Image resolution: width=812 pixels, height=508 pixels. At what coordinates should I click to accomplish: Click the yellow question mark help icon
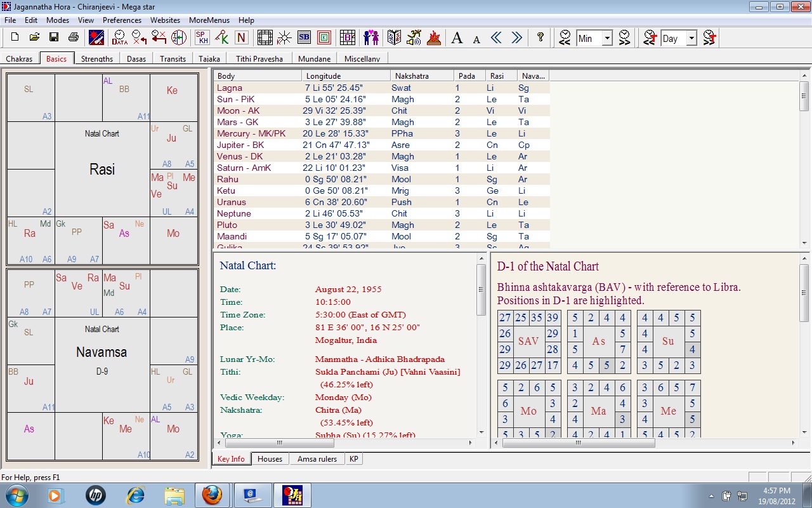click(540, 37)
